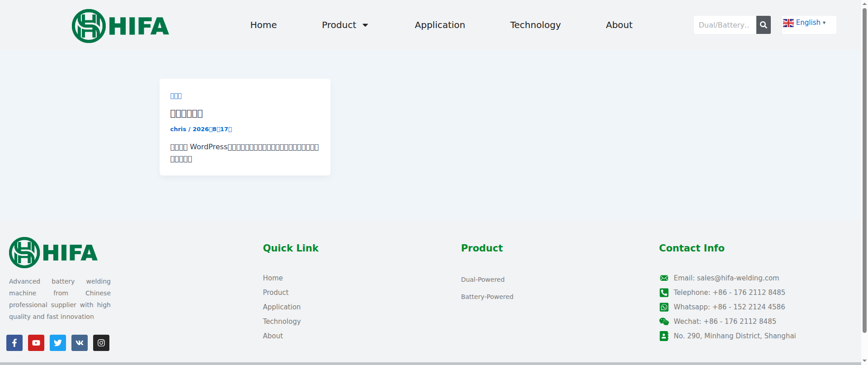Open the Home menu item
Image resolution: width=868 pixels, height=365 pixels.
tap(264, 25)
